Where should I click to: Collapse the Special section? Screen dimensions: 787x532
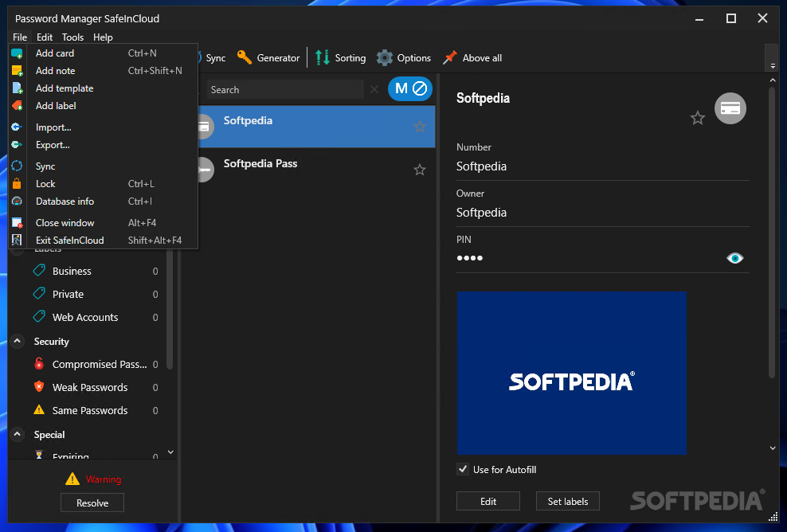pyautogui.click(x=17, y=434)
